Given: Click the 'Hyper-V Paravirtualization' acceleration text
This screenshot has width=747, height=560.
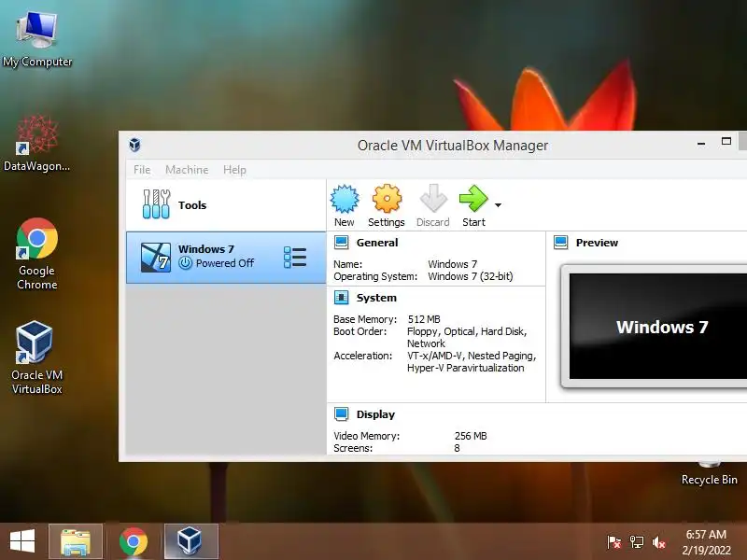Looking at the screenshot, I should (x=465, y=368).
